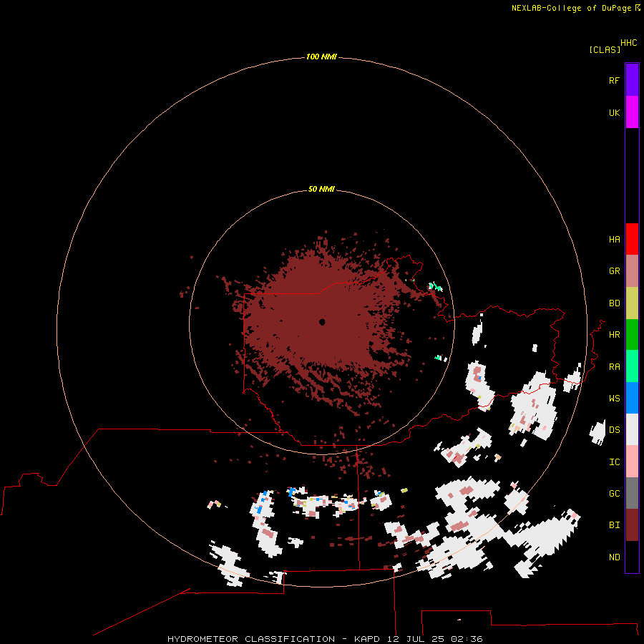Click the UK legend label
The height and width of the screenshot is (644, 644).
pos(614,112)
